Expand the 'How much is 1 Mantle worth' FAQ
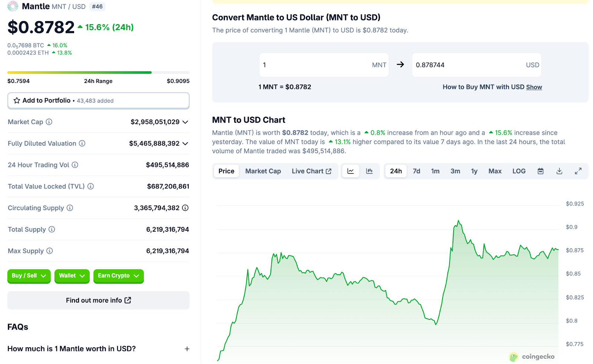The image size is (593, 364). click(x=187, y=349)
